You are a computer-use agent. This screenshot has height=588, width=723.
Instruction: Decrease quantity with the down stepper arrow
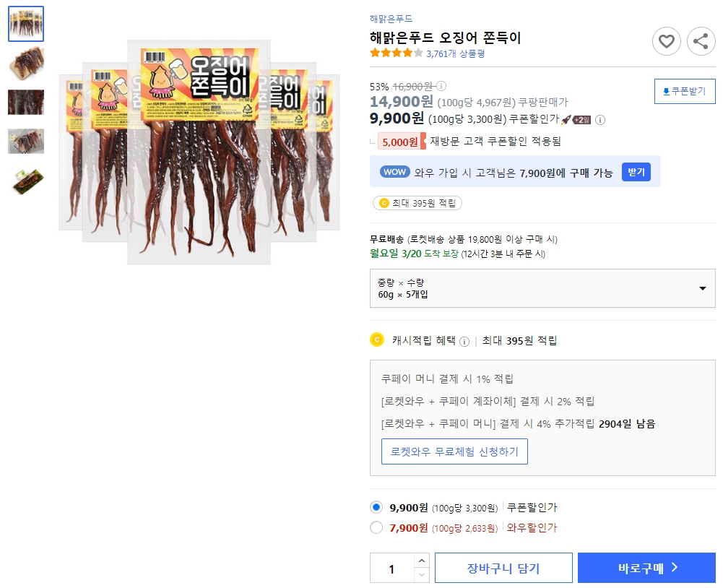[421, 574]
